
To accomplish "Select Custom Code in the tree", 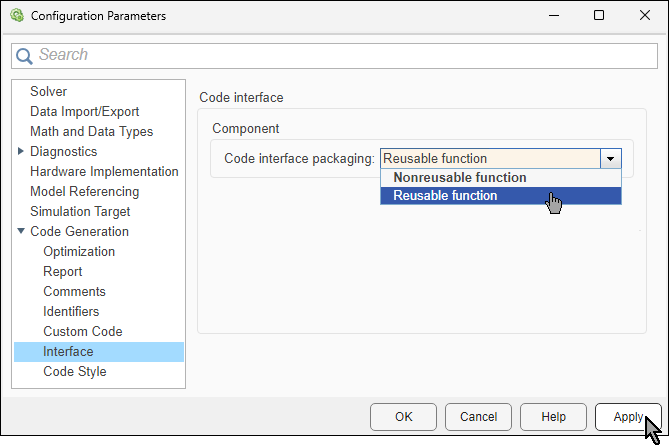I will tap(83, 332).
